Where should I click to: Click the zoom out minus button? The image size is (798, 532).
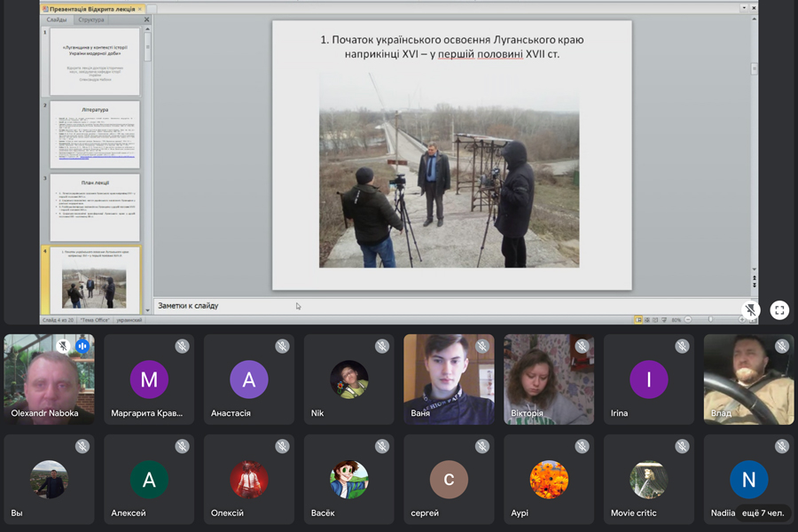click(x=687, y=319)
